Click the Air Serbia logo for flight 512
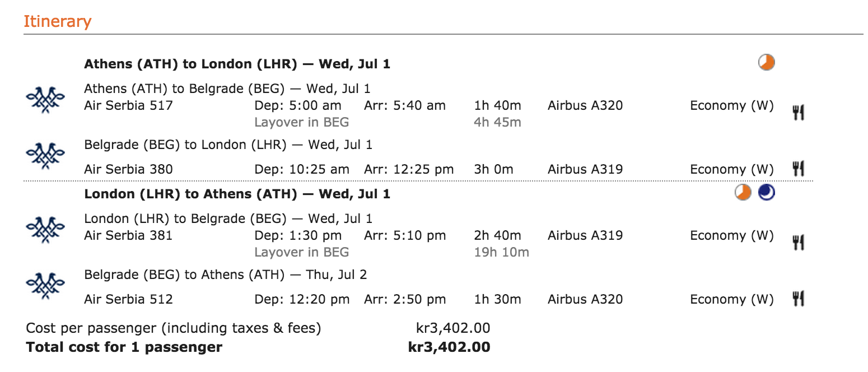 pyautogui.click(x=45, y=285)
